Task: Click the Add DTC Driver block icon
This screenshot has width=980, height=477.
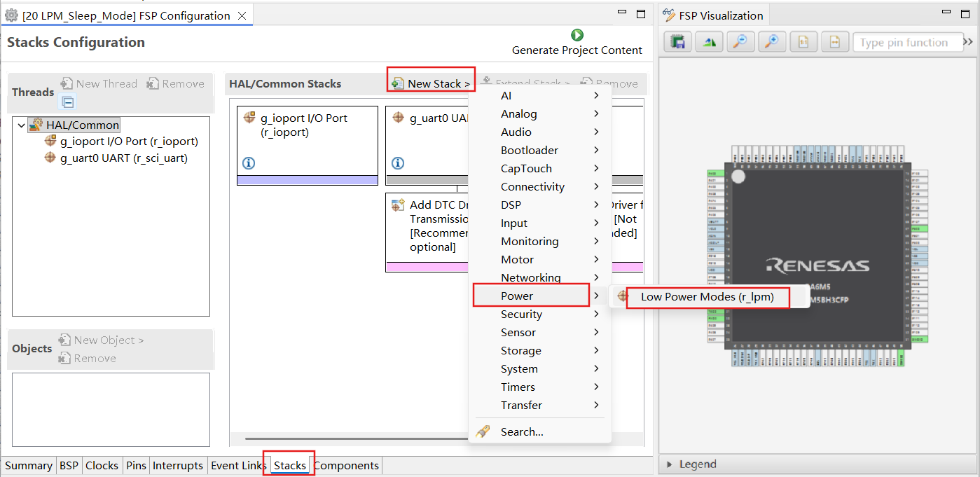Action: click(398, 205)
